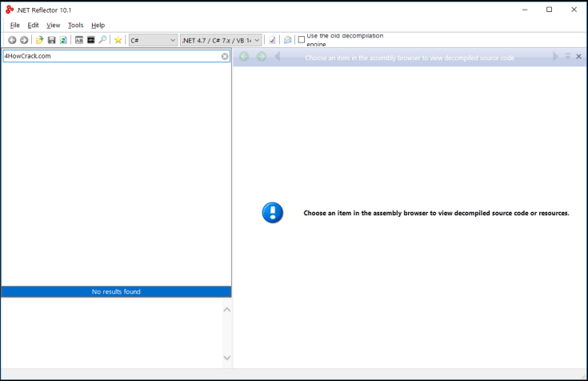Screen dimensions: 588x381
Task: Maximize the .NET Reflector window
Action: coord(550,10)
